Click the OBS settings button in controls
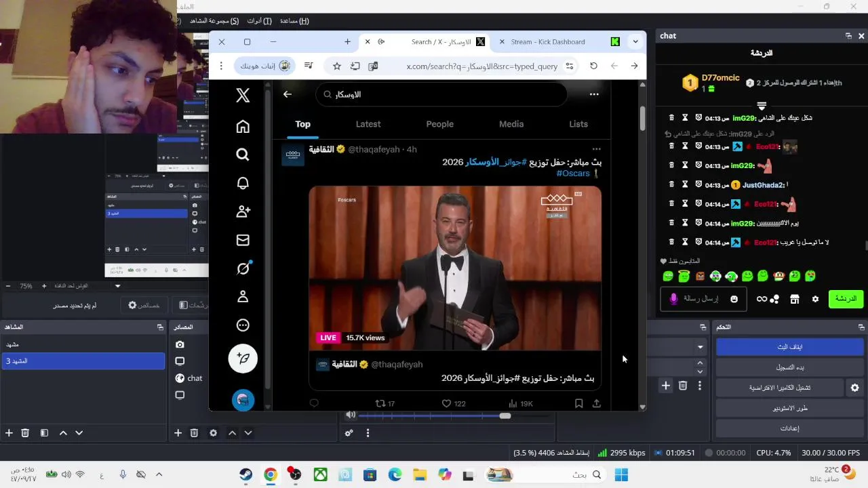The width and height of the screenshot is (868, 488). pos(789,428)
